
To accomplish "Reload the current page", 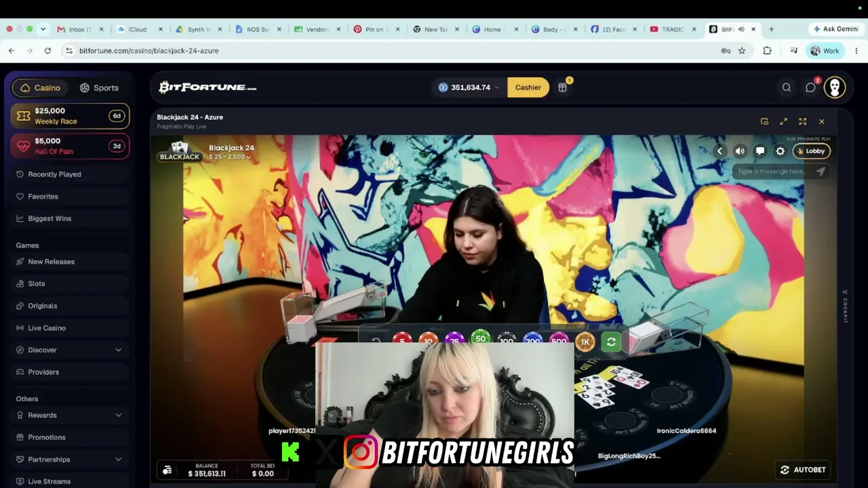I will click(x=47, y=51).
